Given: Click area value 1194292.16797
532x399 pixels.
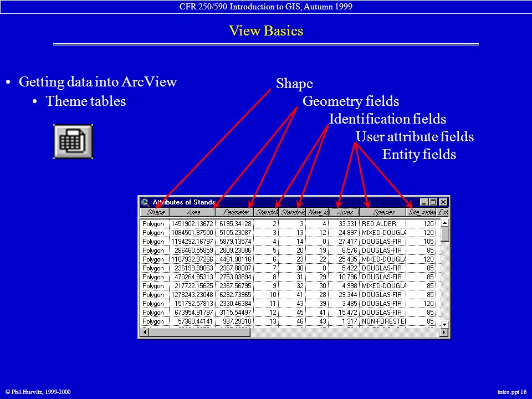Looking at the screenshot, I should pyautogui.click(x=192, y=242).
